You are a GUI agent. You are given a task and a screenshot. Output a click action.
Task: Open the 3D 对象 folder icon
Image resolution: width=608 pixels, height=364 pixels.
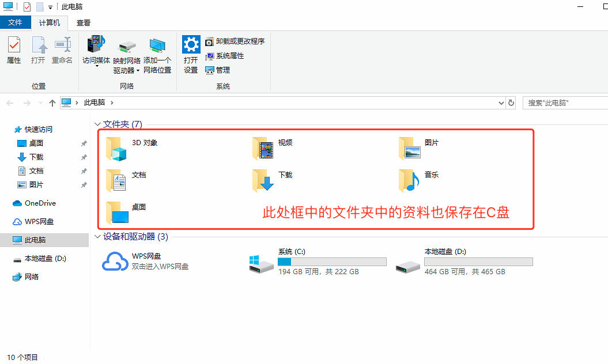pyautogui.click(x=116, y=149)
